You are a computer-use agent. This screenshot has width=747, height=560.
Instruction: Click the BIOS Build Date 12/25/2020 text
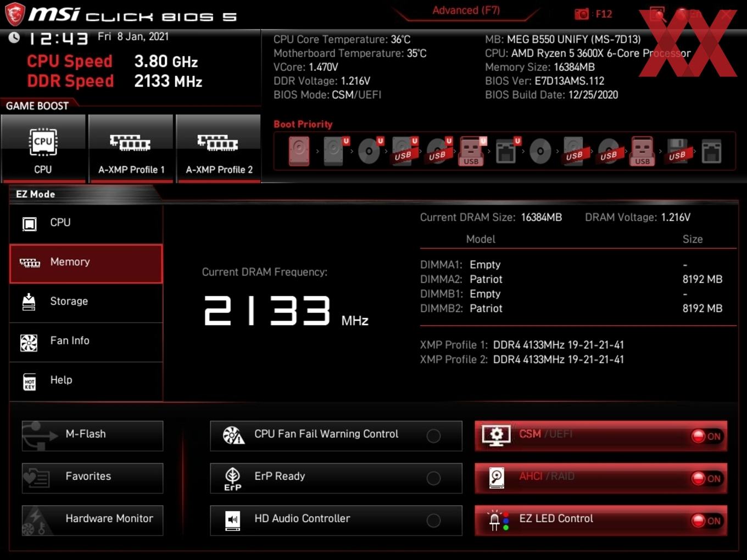pyautogui.click(x=551, y=95)
